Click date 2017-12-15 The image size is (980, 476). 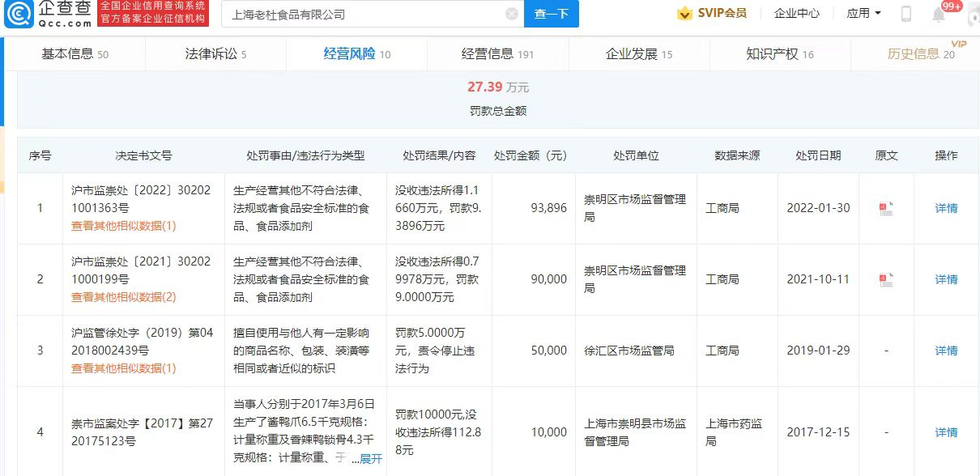(x=818, y=432)
